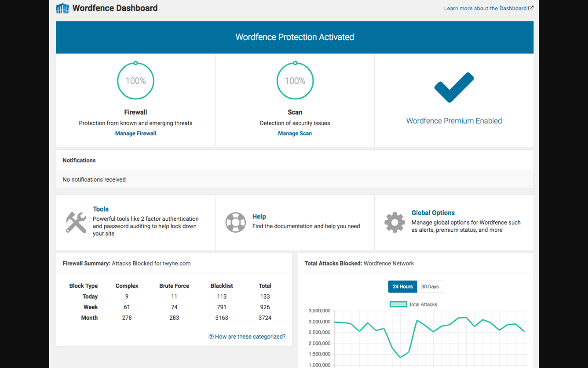Click the attacks line chart dip point
This screenshot has height=368, width=588.
click(400, 357)
